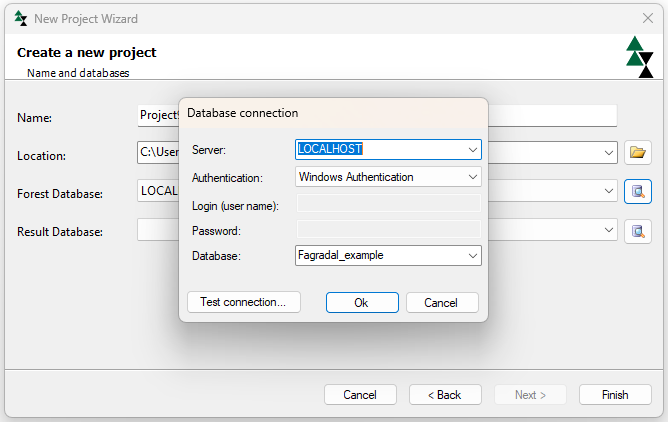Viewport: 668px width, 422px height.
Task: Click the Server field containing LOCALHOST
Action: (380, 149)
